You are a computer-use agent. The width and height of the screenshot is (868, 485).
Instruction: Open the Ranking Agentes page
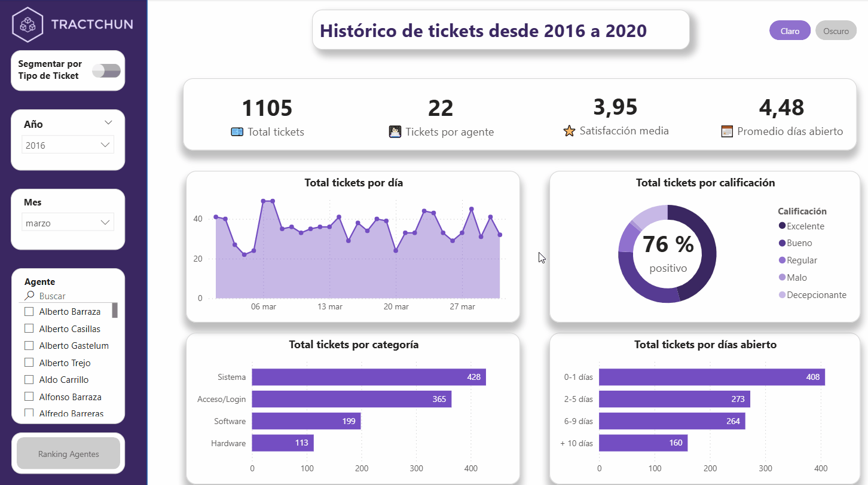(68, 454)
